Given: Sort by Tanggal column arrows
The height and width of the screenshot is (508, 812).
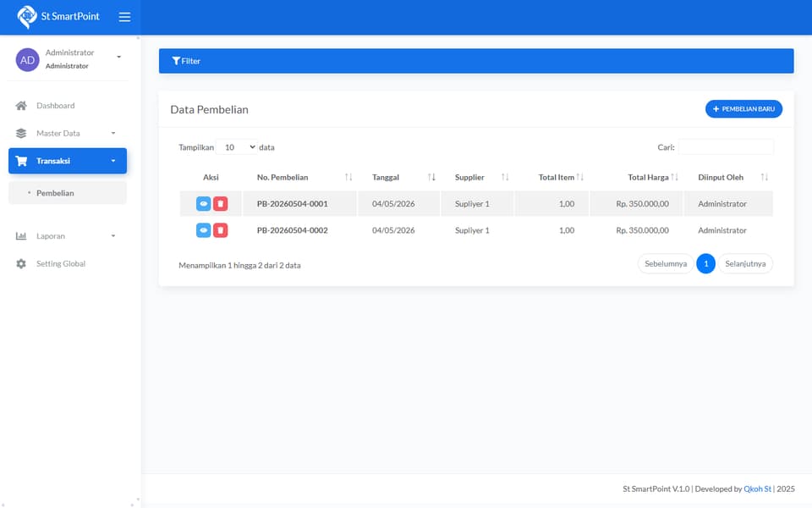Looking at the screenshot, I should pos(431,177).
